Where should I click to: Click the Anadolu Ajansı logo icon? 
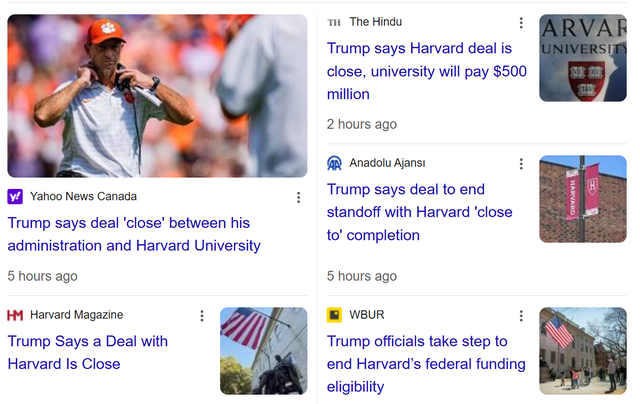[x=334, y=163]
